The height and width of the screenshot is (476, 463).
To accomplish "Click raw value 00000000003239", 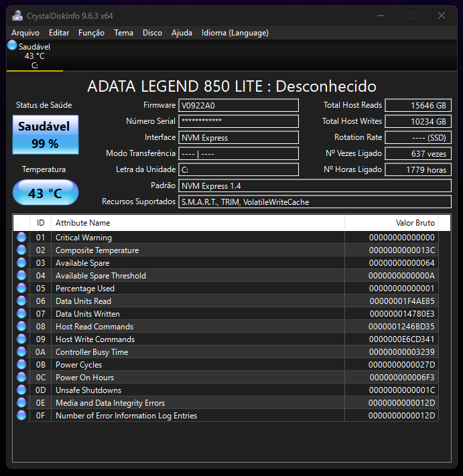I will click(x=402, y=352).
